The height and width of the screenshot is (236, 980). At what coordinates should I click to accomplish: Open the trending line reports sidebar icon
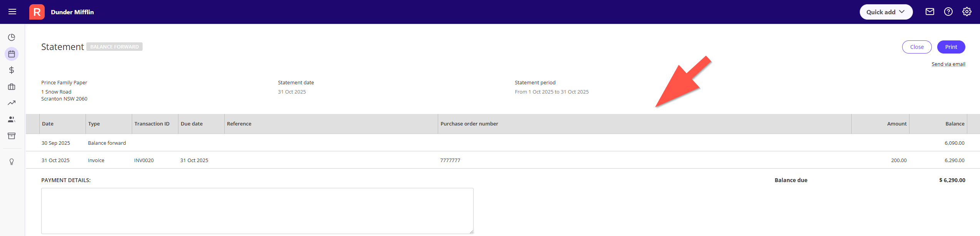point(12,103)
